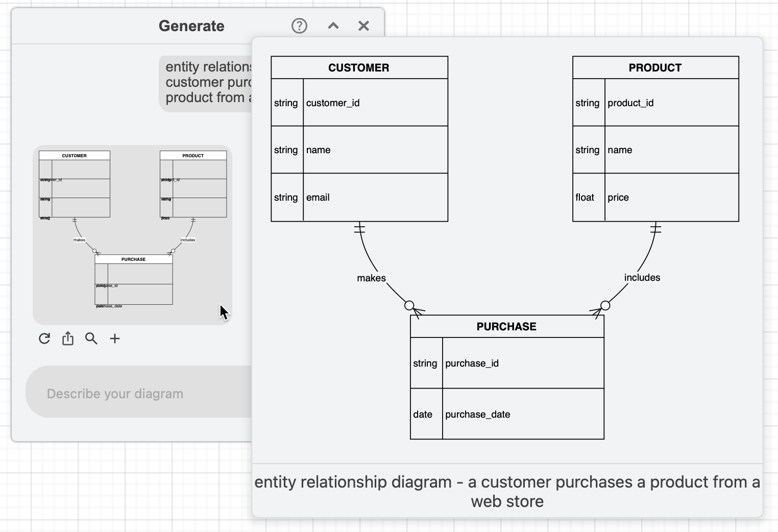Collapse the Generate panel with the chevron
The width and height of the screenshot is (778, 532).
point(333,26)
